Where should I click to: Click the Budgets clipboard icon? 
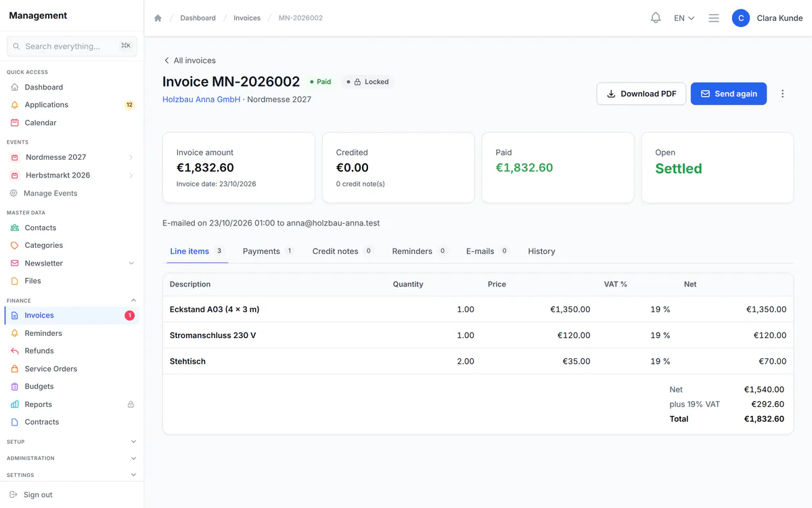tap(15, 387)
